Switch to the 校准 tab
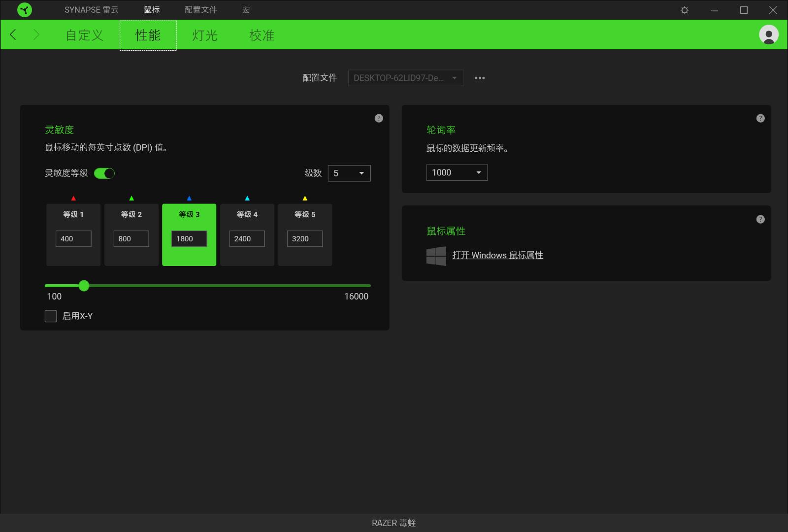 (262, 35)
